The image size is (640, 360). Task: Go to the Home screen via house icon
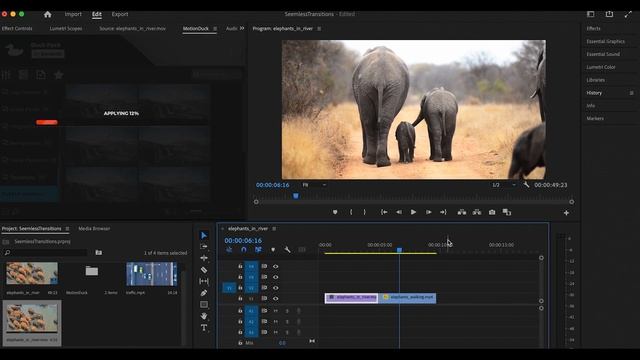(48, 14)
